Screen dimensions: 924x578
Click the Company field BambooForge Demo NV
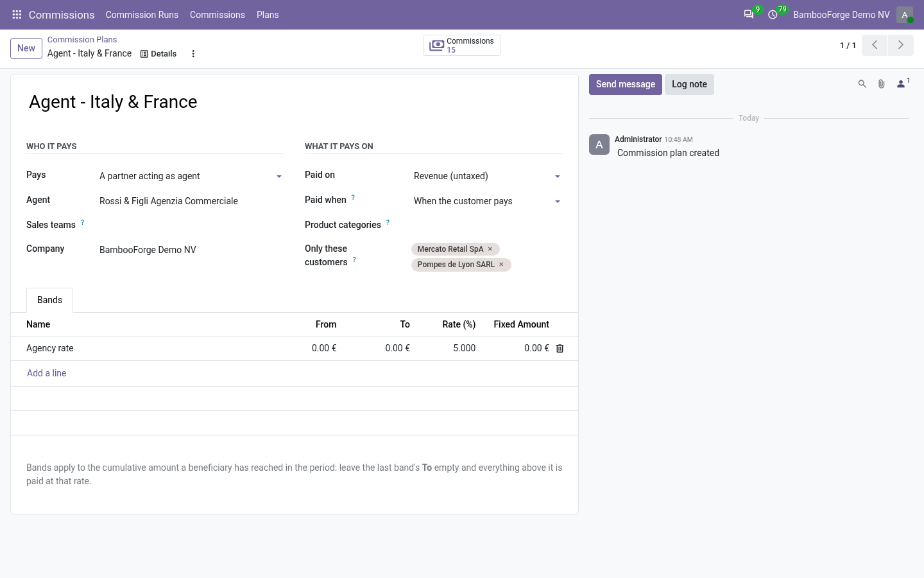tap(191, 250)
